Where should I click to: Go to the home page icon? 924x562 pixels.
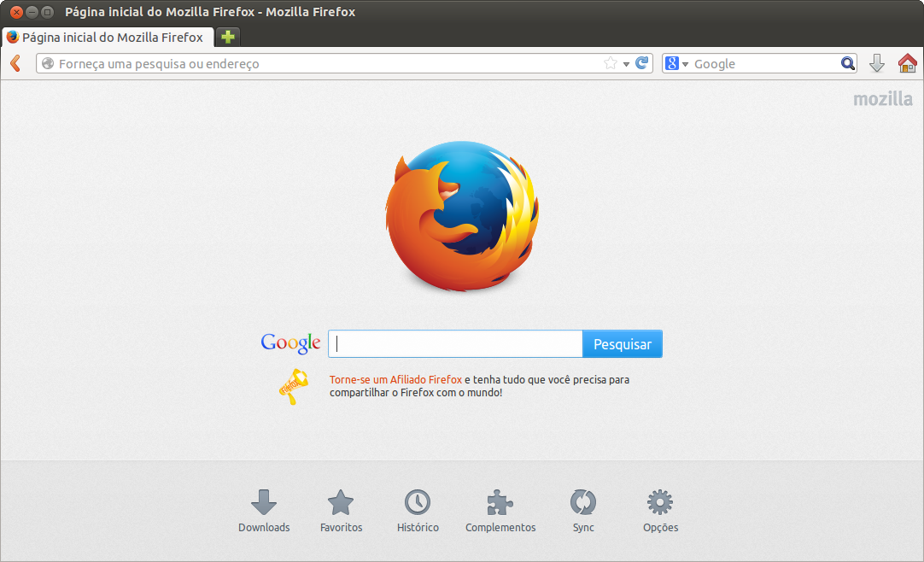tap(908, 63)
